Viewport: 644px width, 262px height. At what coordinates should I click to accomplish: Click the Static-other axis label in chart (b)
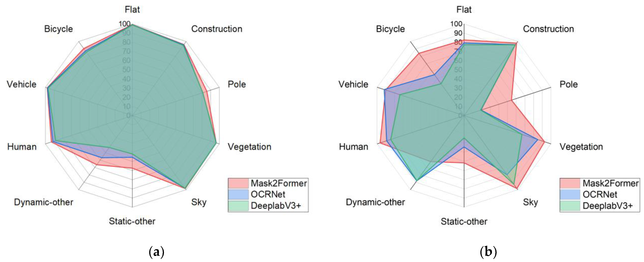coord(464,221)
